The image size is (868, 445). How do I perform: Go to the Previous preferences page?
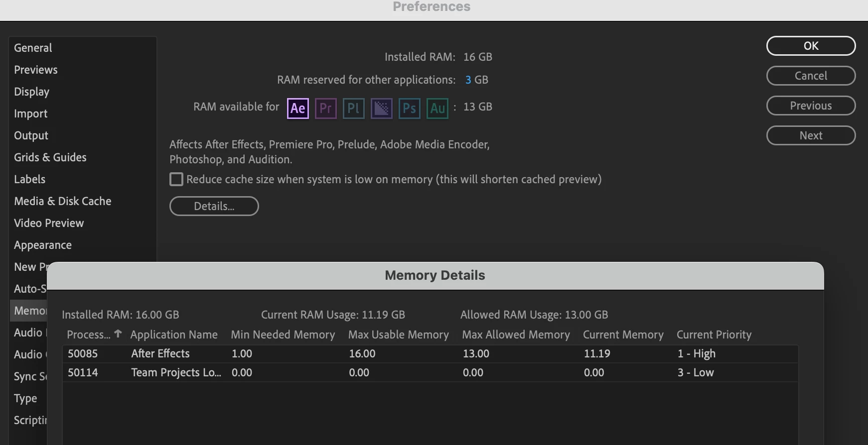click(811, 106)
